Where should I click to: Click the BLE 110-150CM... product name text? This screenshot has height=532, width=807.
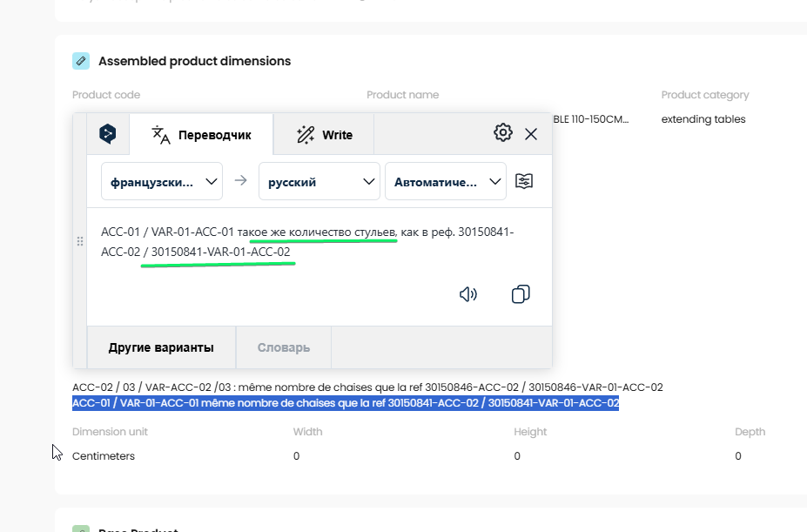click(591, 119)
